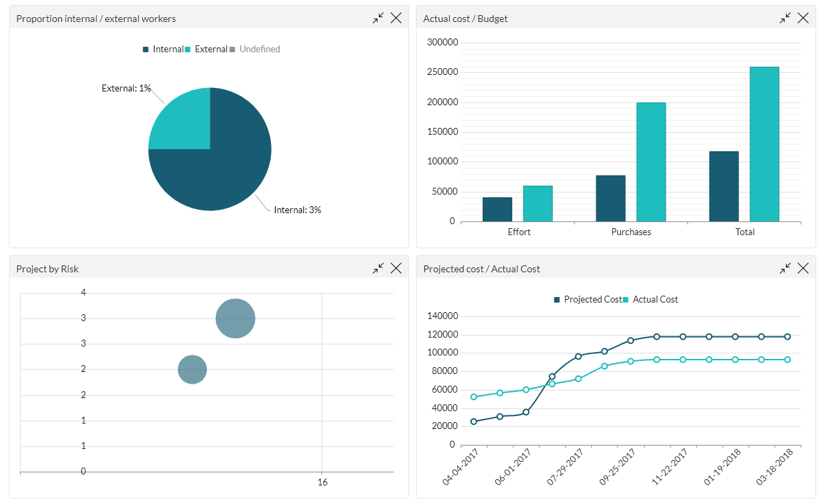Collapse the Proportion internal/external workers widget
The height and width of the screenshot is (504, 821).
[377, 17]
